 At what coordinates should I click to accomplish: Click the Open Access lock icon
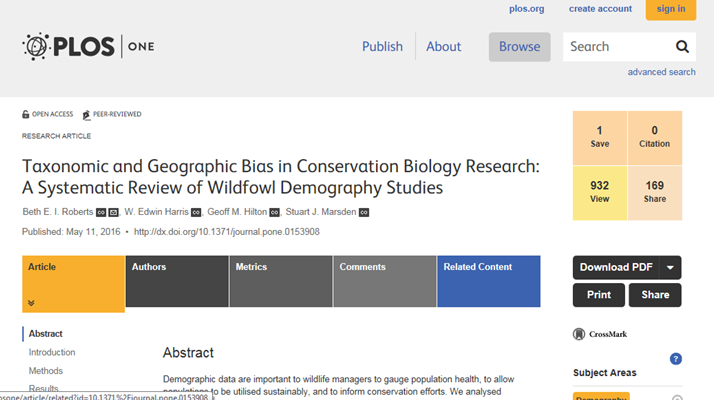pyautogui.click(x=26, y=114)
